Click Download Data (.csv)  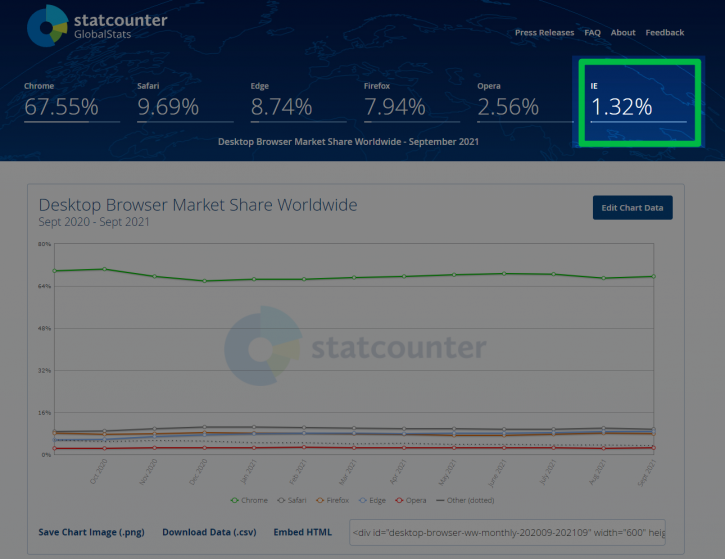point(209,532)
